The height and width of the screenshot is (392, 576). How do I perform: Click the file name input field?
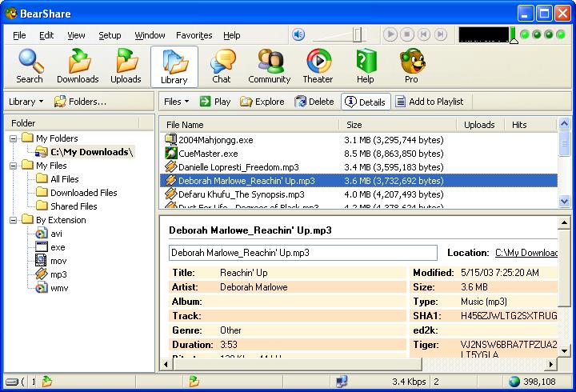pos(303,253)
